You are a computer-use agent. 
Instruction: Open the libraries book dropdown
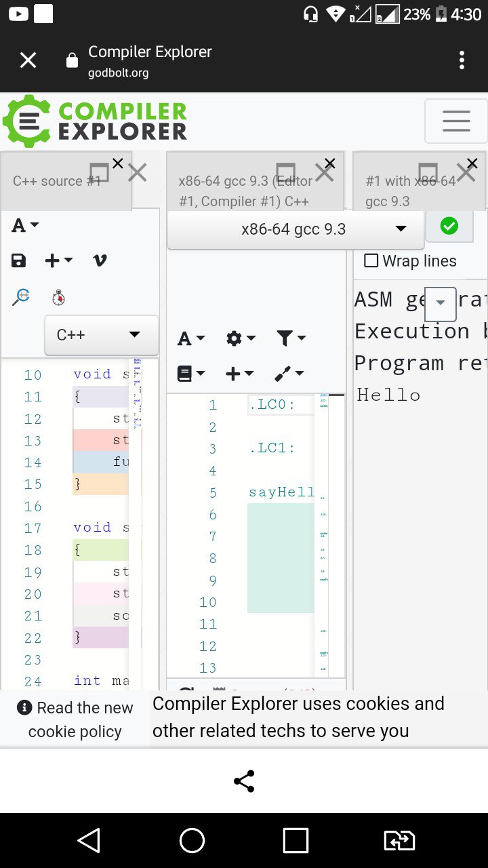click(x=191, y=374)
